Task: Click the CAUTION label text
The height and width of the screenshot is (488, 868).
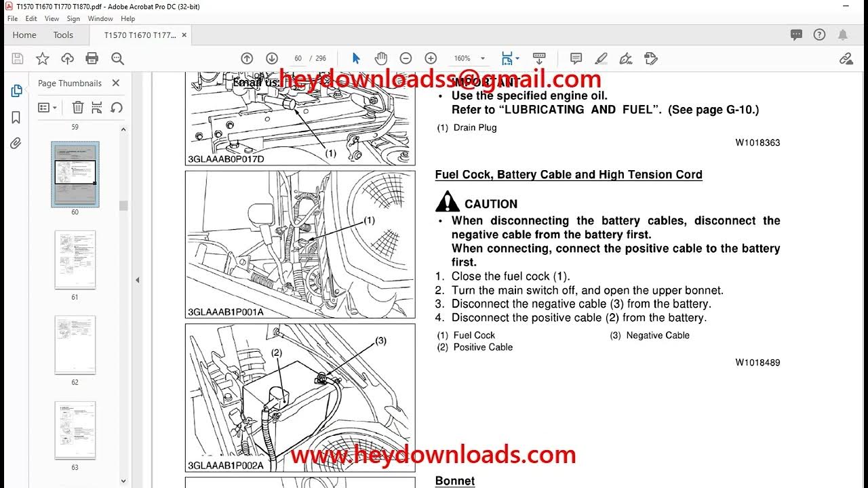Action: (x=491, y=204)
